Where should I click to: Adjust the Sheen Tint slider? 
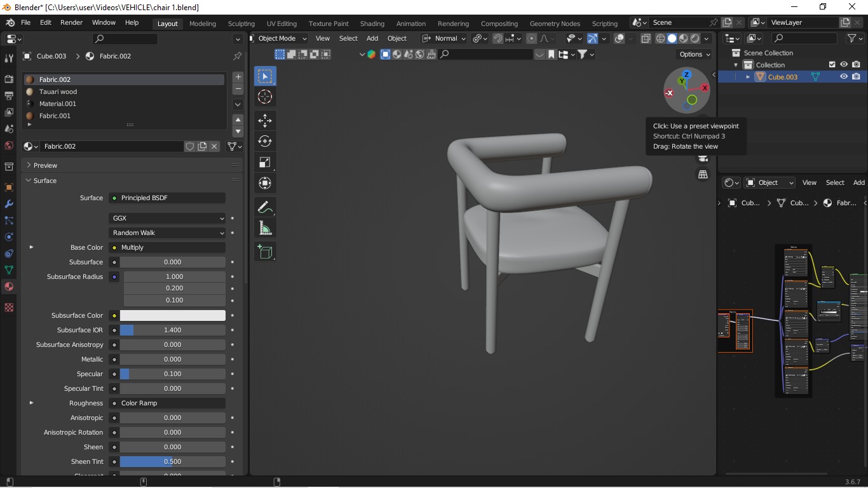(172, 461)
